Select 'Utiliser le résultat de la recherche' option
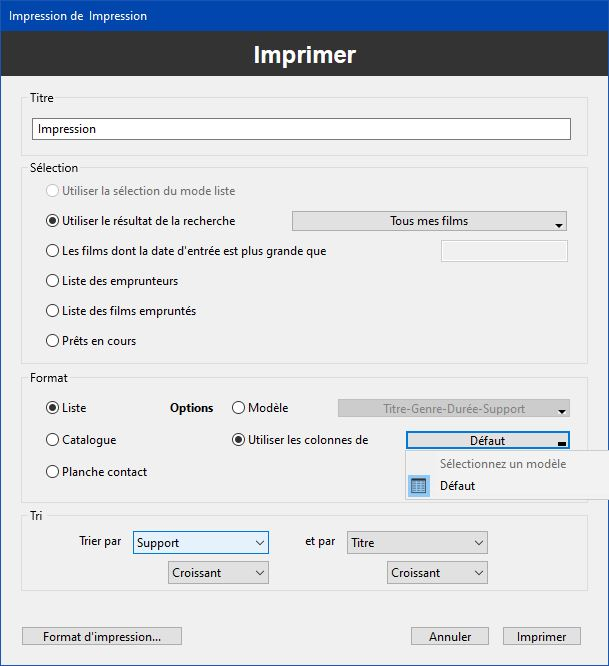 pyautogui.click(x=53, y=221)
